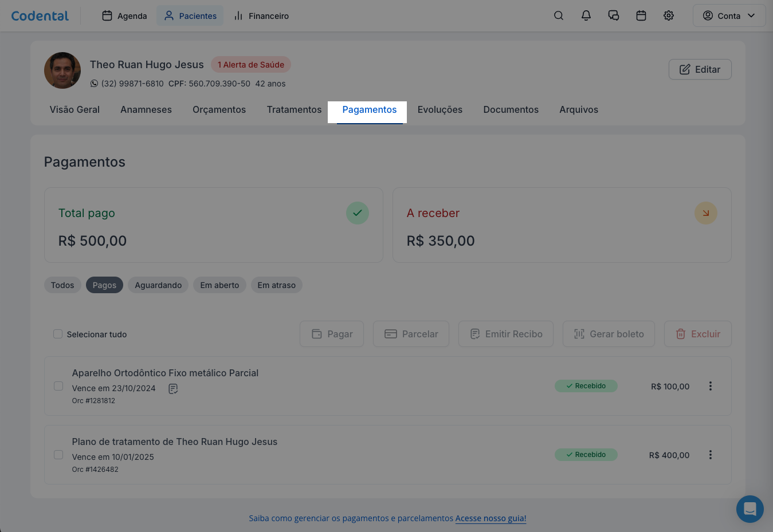Expand the Conta account dropdown
The width and height of the screenshot is (773, 532).
click(x=729, y=16)
